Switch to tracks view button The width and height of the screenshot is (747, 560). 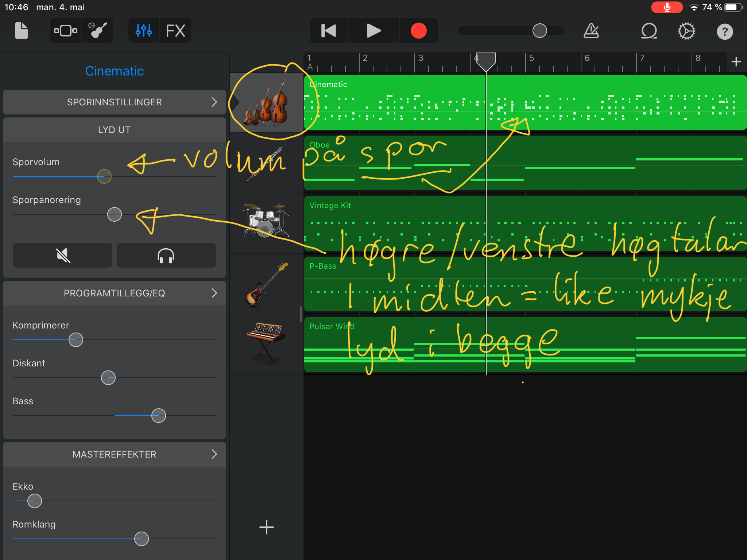66,31
